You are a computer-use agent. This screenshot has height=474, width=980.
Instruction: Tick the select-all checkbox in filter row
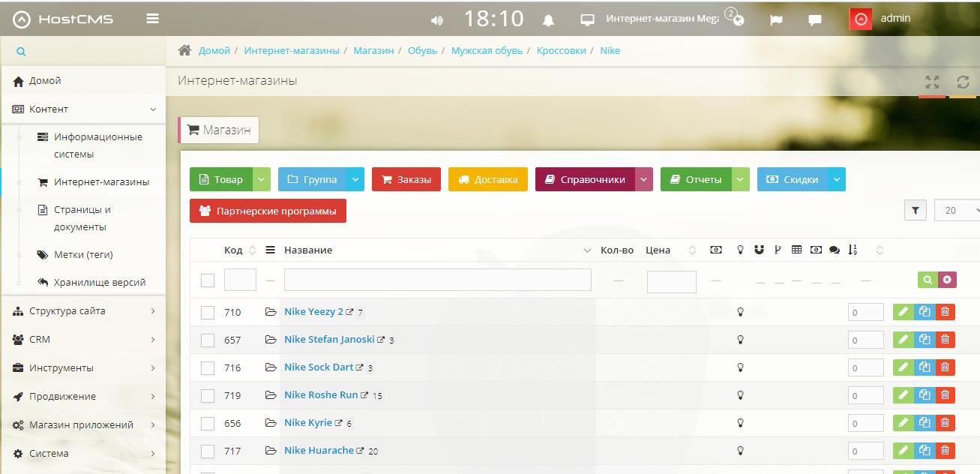(208, 280)
